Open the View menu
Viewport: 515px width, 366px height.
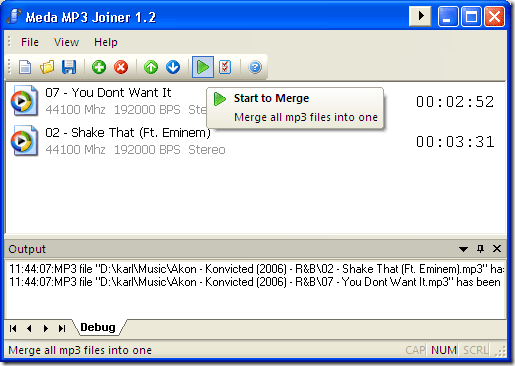click(66, 42)
